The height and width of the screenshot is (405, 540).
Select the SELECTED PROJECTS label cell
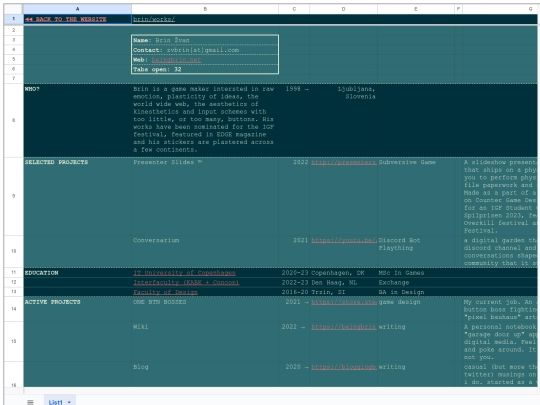tap(77, 196)
